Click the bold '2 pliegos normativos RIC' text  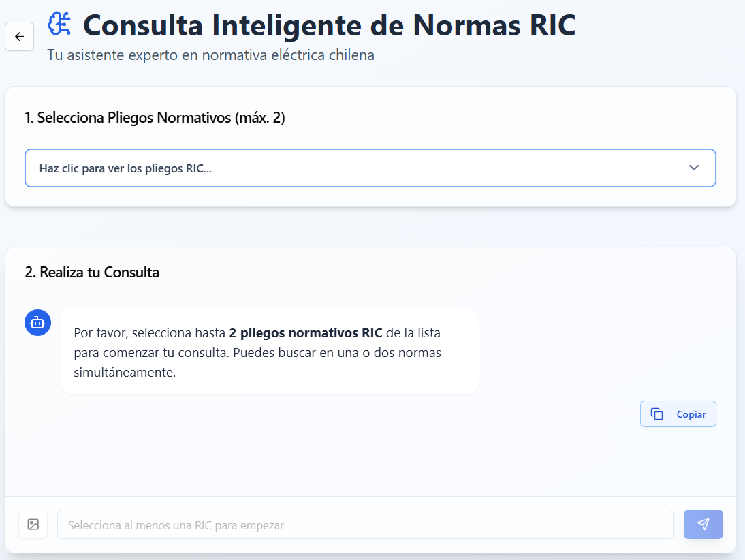pyautogui.click(x=305, y=333)
